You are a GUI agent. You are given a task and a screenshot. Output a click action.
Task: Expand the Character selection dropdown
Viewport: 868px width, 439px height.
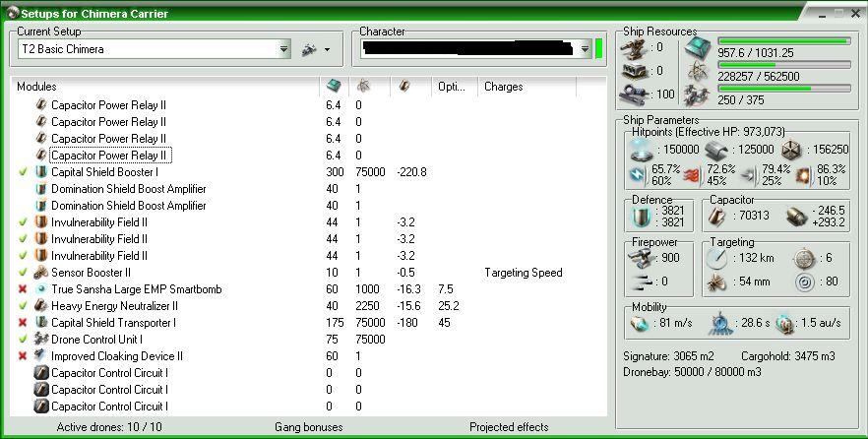[586, 49]
